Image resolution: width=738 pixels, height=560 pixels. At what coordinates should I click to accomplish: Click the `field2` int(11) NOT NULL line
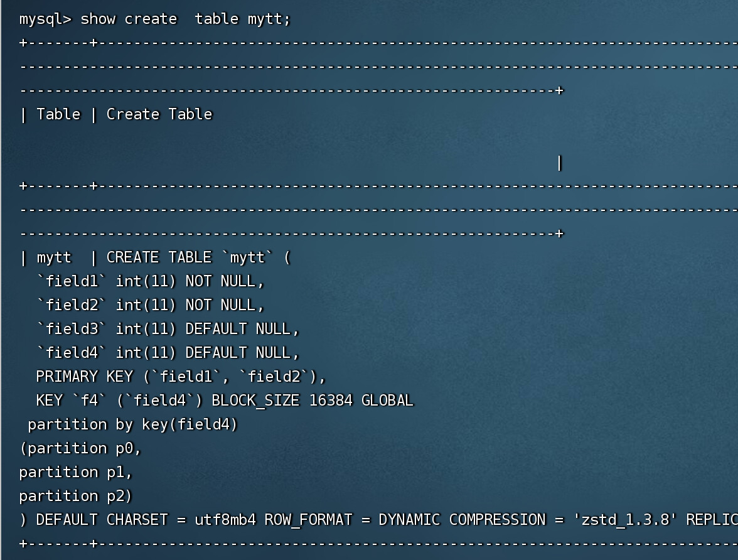click(x=151, y=305)
